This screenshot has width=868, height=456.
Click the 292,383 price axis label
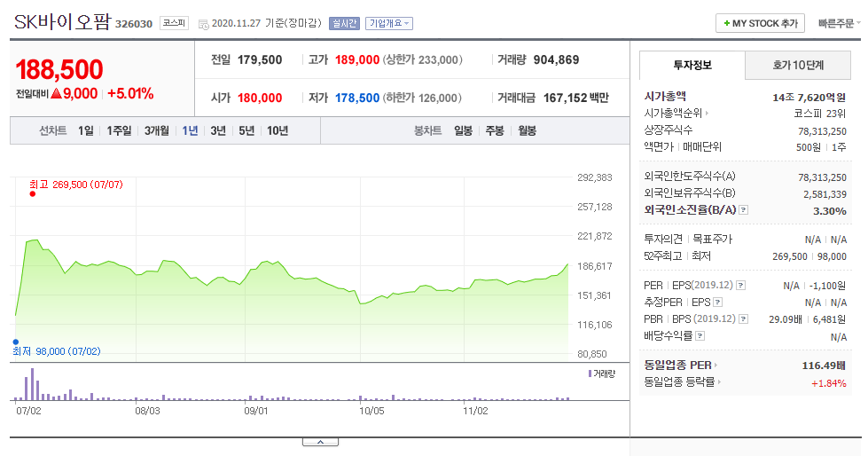[595, 177]
